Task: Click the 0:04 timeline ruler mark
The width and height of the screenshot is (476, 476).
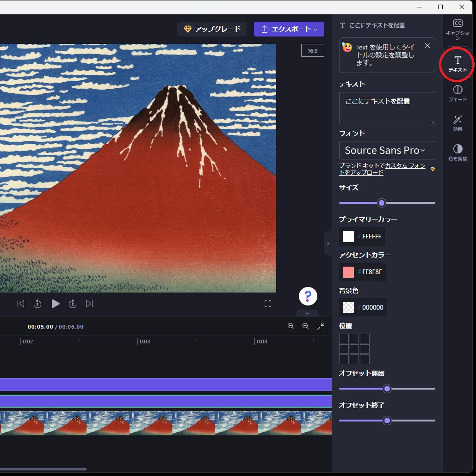Action: coord(262,342)
